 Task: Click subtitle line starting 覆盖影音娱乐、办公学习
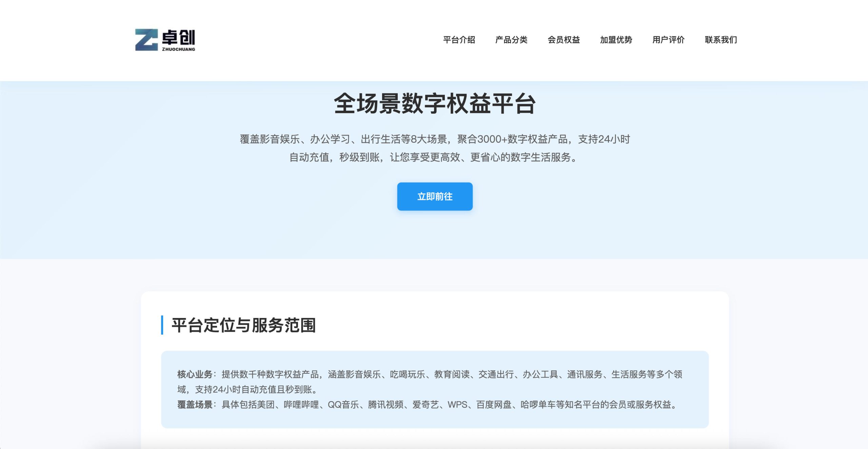pyautogui.click(x=435, y=139)
